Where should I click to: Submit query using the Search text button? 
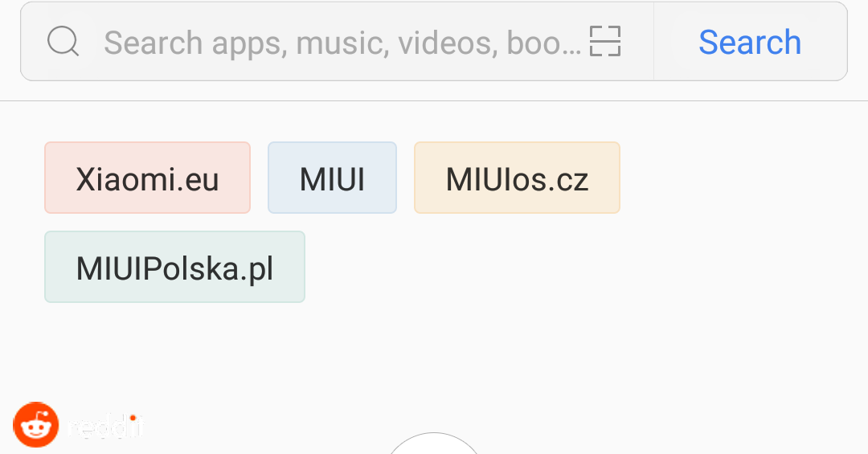click(x=750, y=42)
